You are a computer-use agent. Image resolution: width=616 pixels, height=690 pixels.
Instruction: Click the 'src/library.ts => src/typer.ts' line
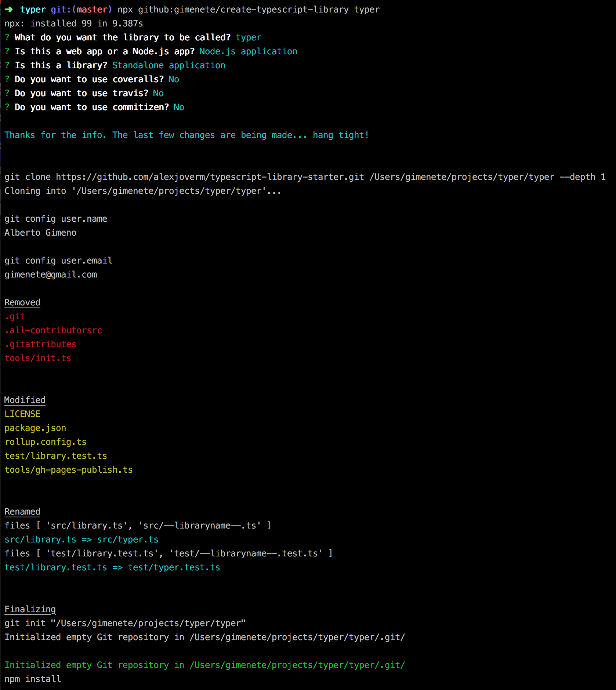tap(81, 540)
